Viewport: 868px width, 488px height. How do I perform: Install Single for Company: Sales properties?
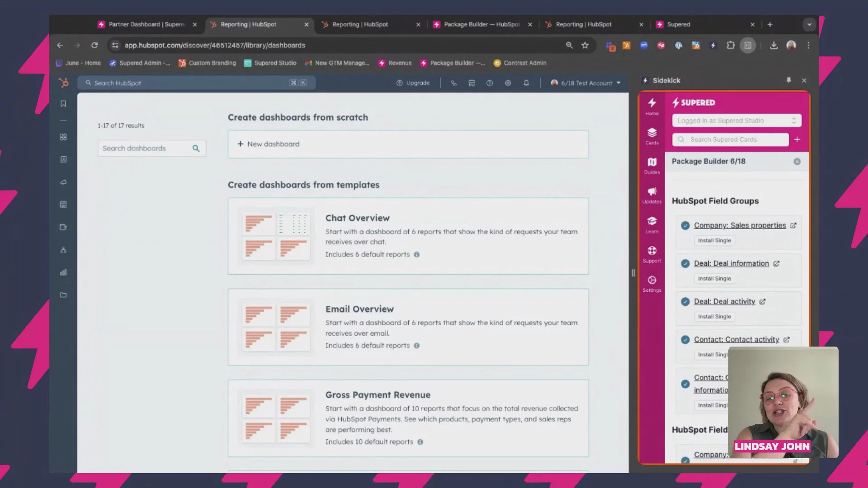tap(714, 240)
